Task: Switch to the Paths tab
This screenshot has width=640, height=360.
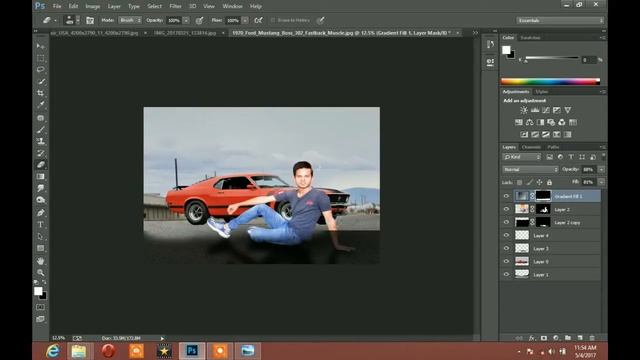Action: click(x=553, y=147)
